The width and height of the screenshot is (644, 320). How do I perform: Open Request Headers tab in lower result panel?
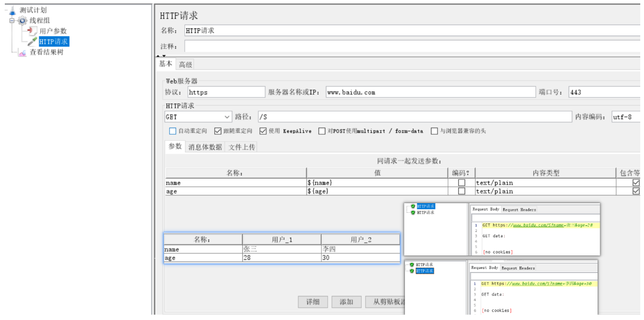pyautogui.click(x=518, y=268)
